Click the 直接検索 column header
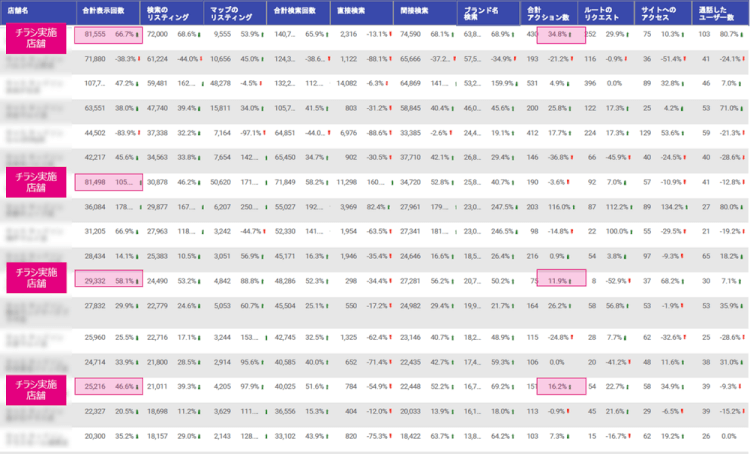 pyautogui.click(x=351, y=11)
